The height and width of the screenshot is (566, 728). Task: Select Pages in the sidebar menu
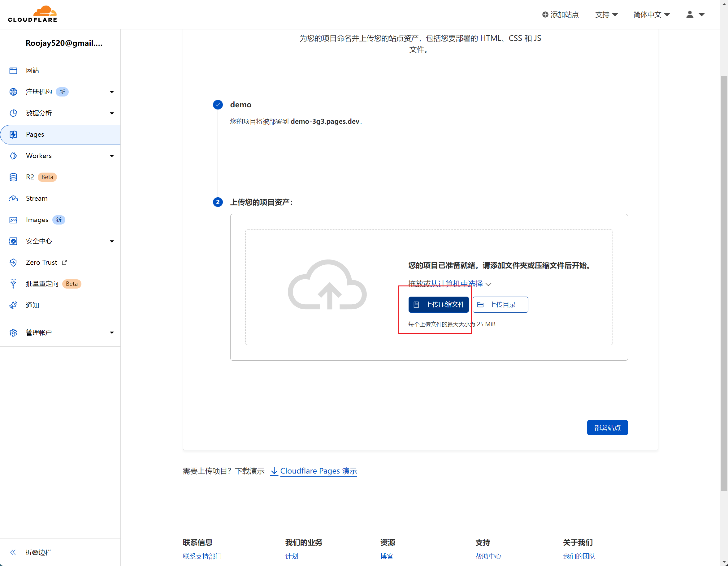tap(35, 135)
